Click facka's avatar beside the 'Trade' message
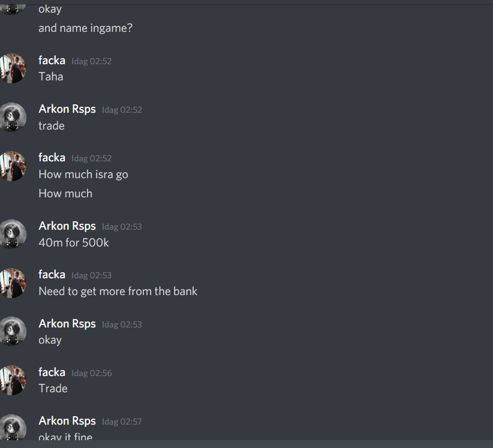The height and width of the screenshot is (448, 493). [12, 380]
